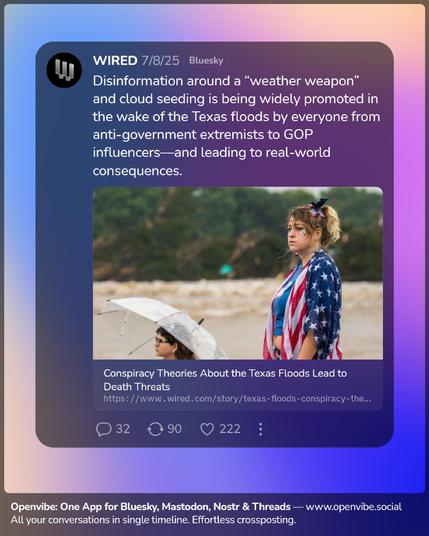Click the 7/8/25 post date

(160, 61)
